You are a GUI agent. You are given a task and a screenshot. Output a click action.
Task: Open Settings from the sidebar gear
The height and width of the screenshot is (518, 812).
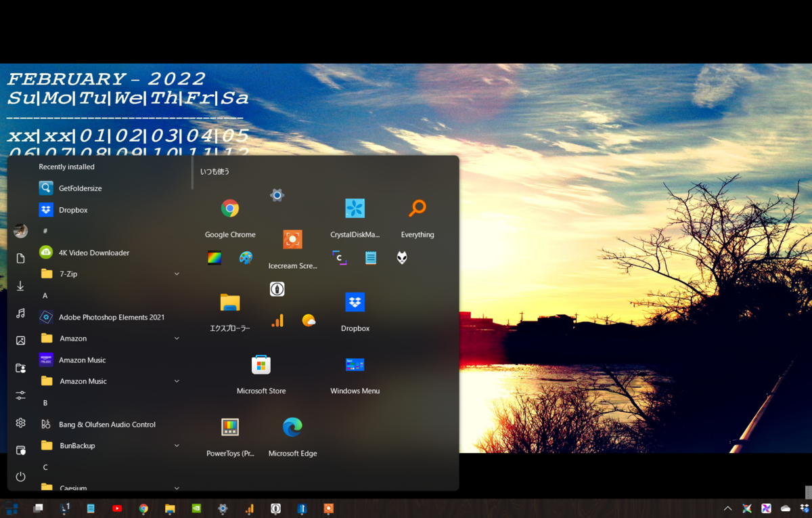(20, 422)
